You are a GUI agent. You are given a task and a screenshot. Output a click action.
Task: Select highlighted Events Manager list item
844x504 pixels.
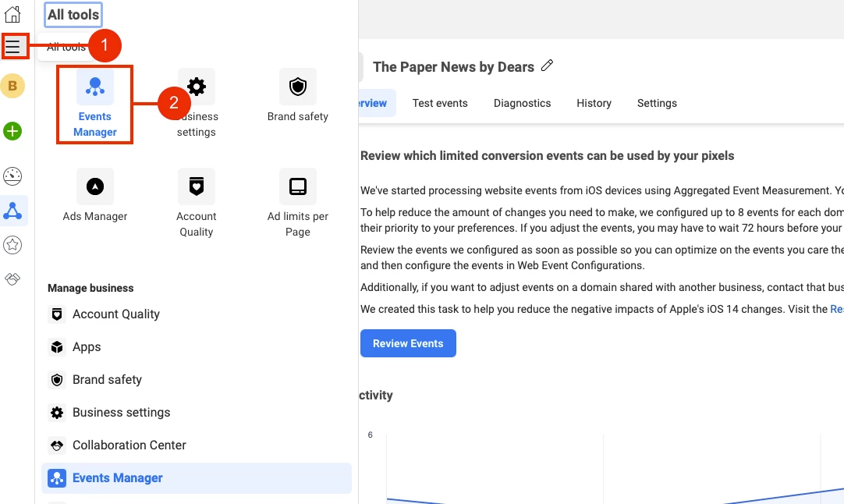pyautogui.click(x=197, y=478)
